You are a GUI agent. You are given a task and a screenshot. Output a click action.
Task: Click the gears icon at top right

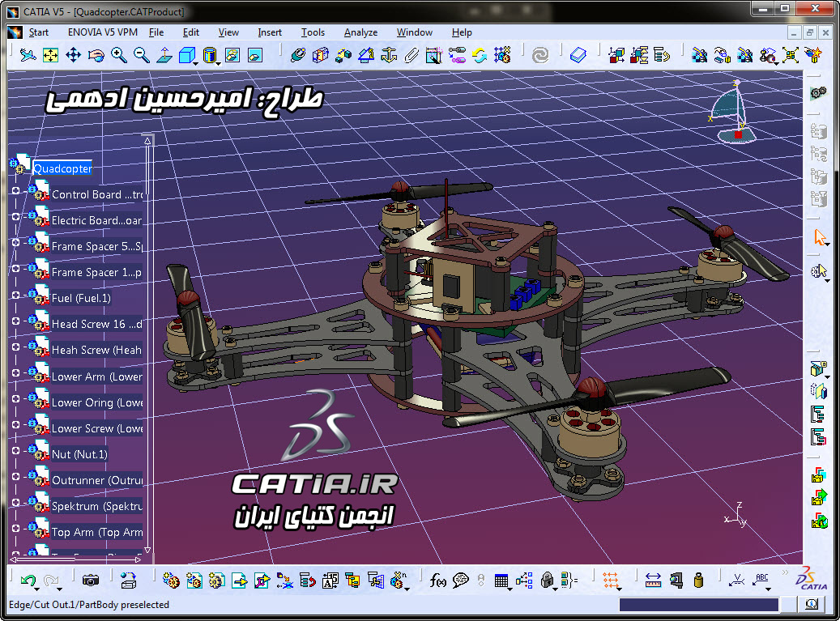point(819,92)
